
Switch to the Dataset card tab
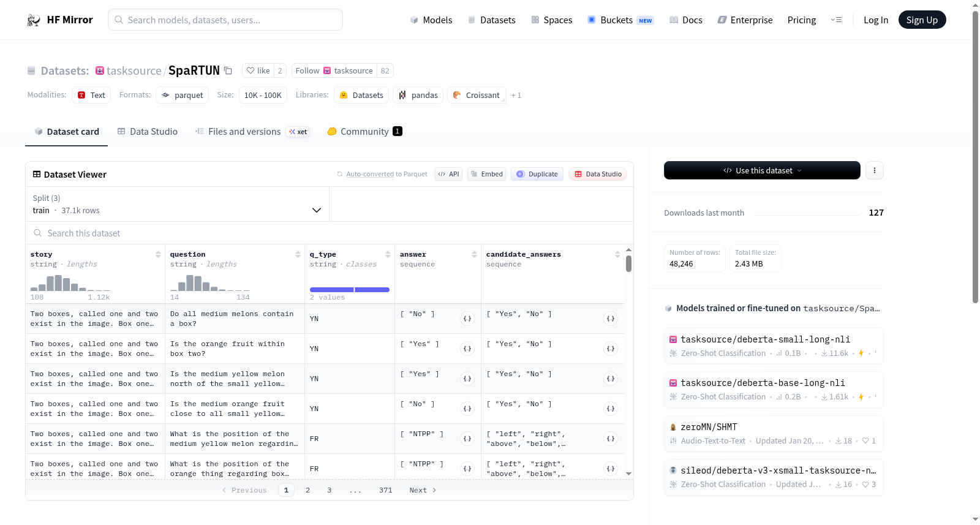pyautogui.click(x=66, y=132)
